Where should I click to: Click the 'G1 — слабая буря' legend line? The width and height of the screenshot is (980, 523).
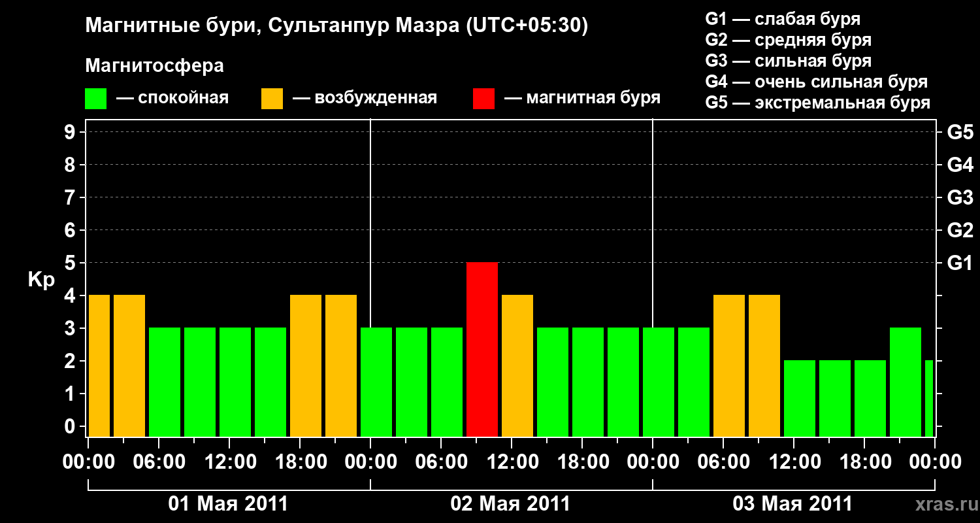(783, 19)
